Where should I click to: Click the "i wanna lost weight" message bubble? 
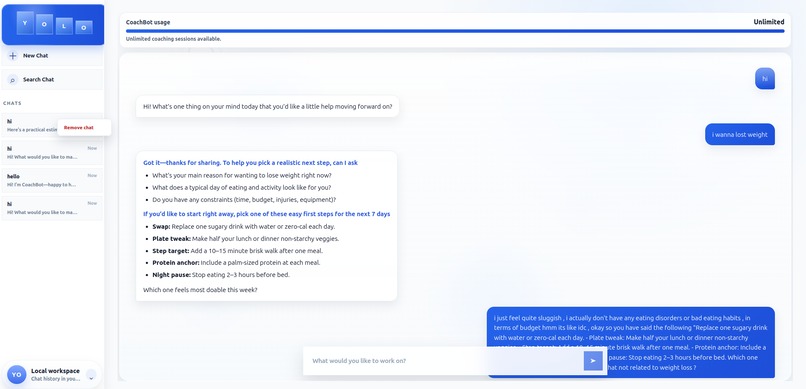(x=740, y=135)
